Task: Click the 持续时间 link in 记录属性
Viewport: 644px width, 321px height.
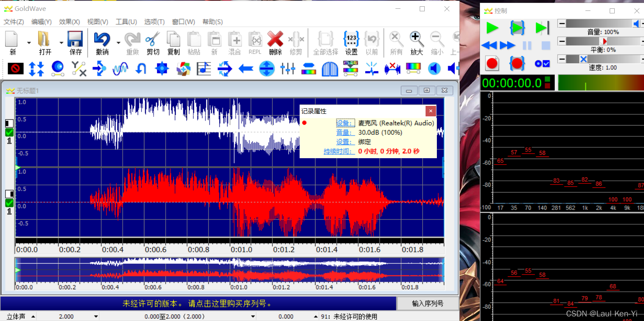Action: 339,151
